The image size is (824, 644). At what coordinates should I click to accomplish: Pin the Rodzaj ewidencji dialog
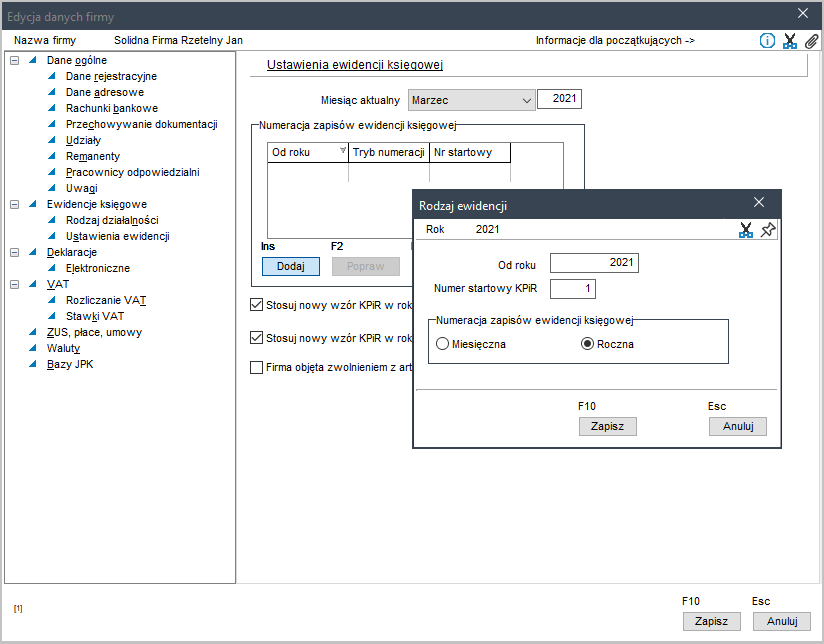click(x=768, y=229)
